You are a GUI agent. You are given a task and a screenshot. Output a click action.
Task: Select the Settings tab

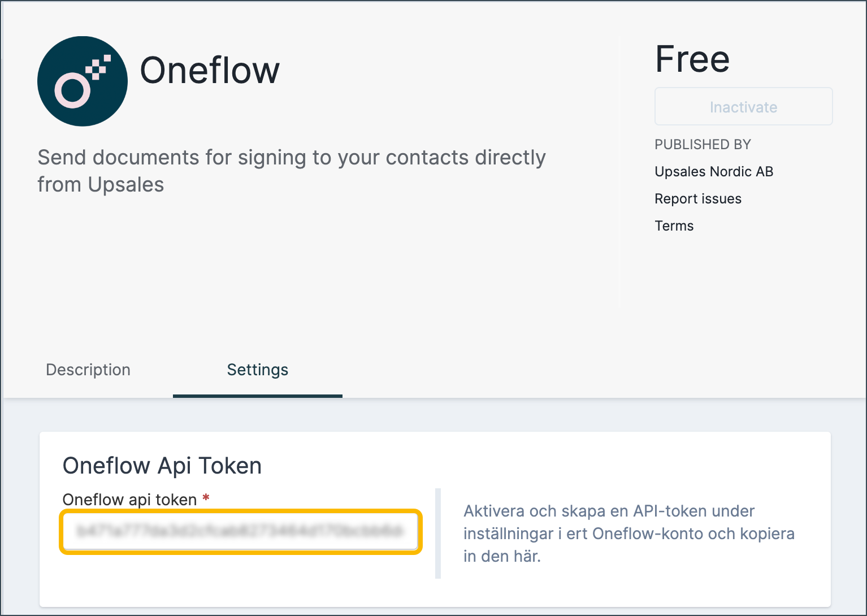pyautogui.click(x=257, y=370)
